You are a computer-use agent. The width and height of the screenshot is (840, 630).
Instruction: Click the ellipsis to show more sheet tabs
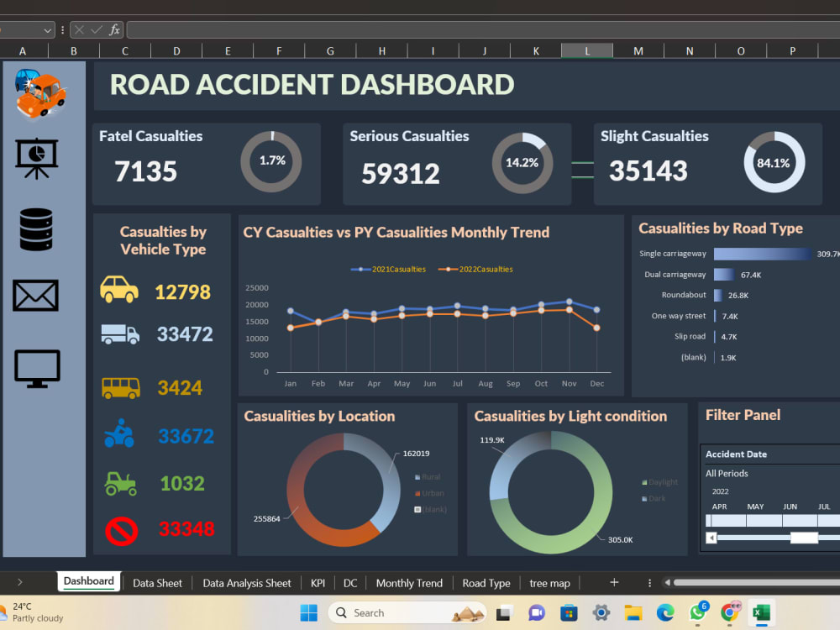pyautogui.click(x=649, y=582)
